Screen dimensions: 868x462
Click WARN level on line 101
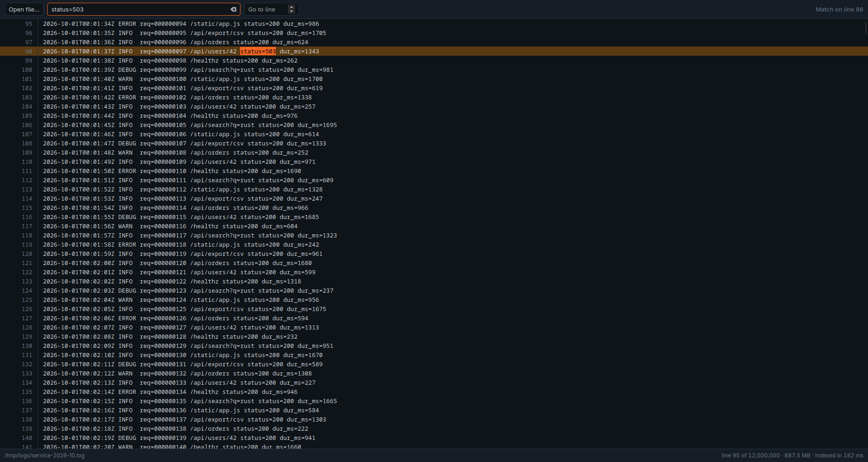(126, 79)
